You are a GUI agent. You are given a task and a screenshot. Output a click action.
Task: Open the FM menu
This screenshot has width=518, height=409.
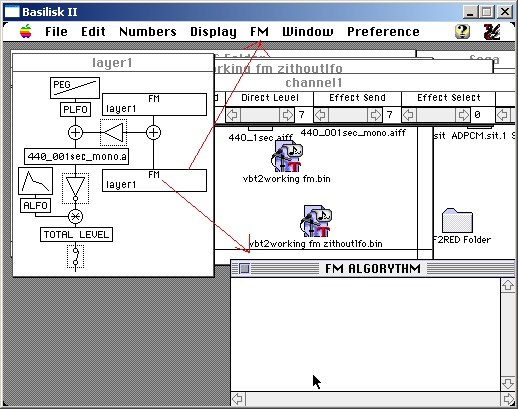259,32
